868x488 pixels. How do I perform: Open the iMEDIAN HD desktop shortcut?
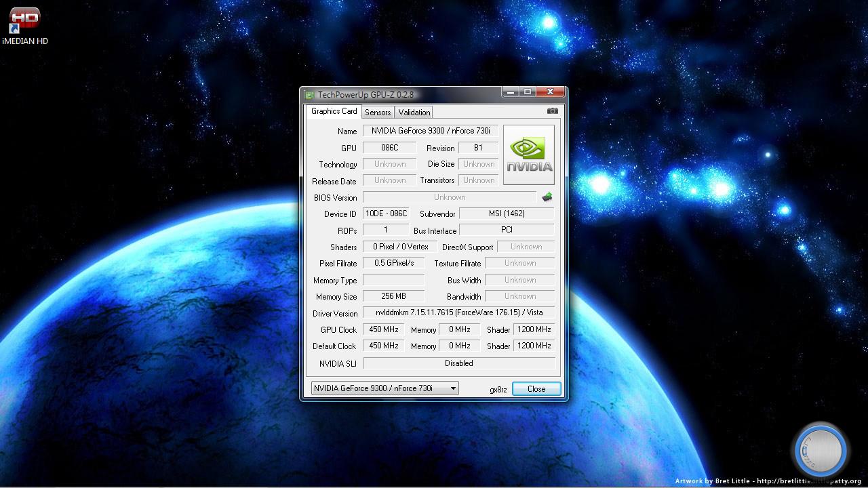25,27
